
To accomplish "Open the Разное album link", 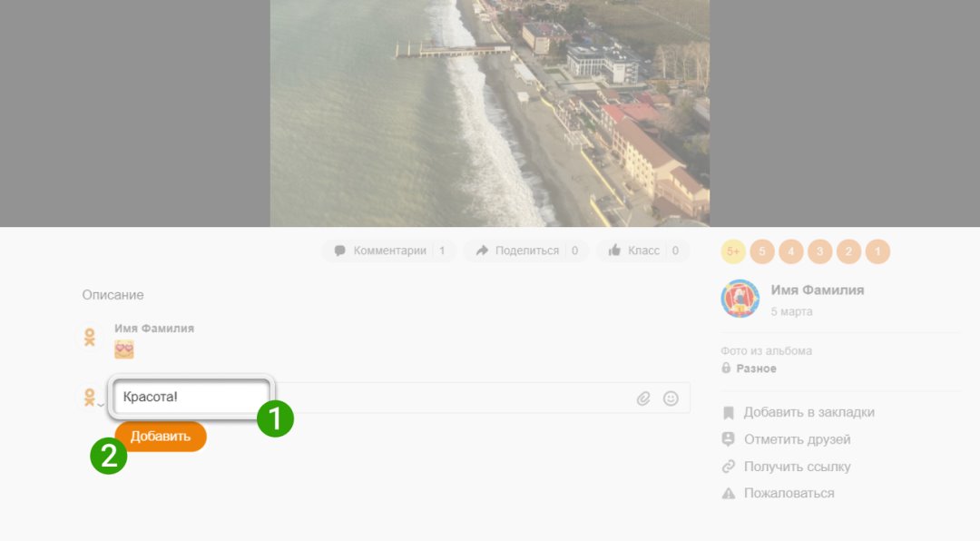I will click(x=756, y=369).
